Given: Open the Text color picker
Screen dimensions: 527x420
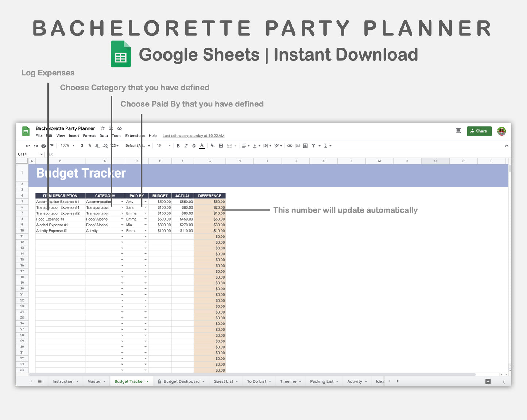Looking at the screenshot, I should (x=202, y=145).
